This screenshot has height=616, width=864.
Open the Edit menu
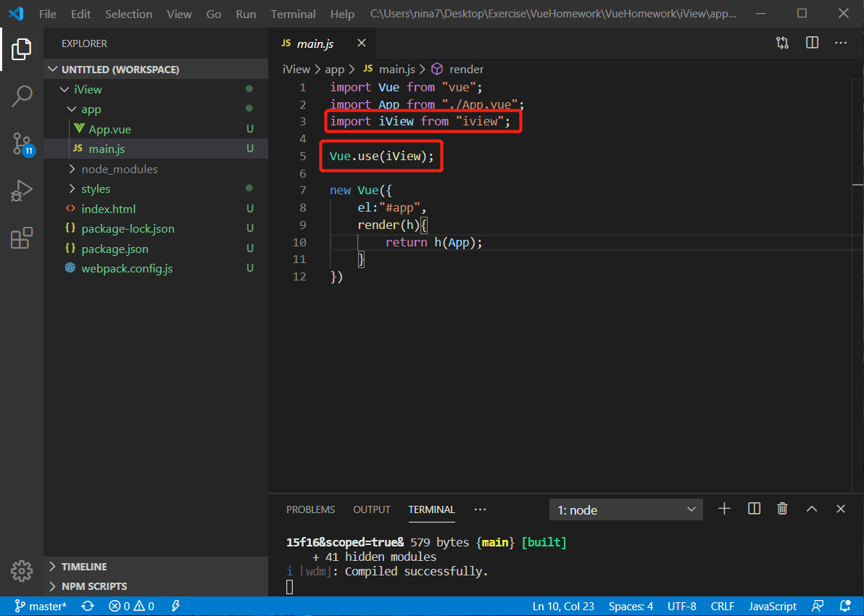pos(80,14)
